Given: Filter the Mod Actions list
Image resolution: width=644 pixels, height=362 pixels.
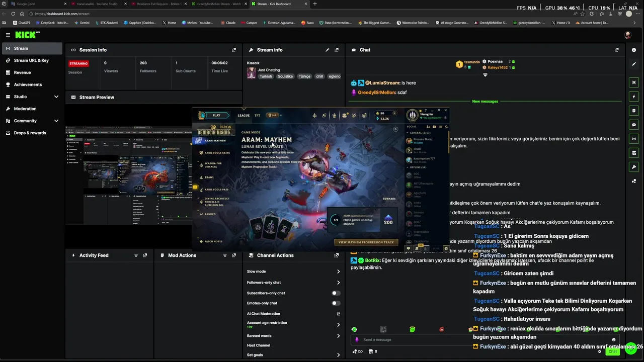Looking at the screenshot, I should point(225,255).
